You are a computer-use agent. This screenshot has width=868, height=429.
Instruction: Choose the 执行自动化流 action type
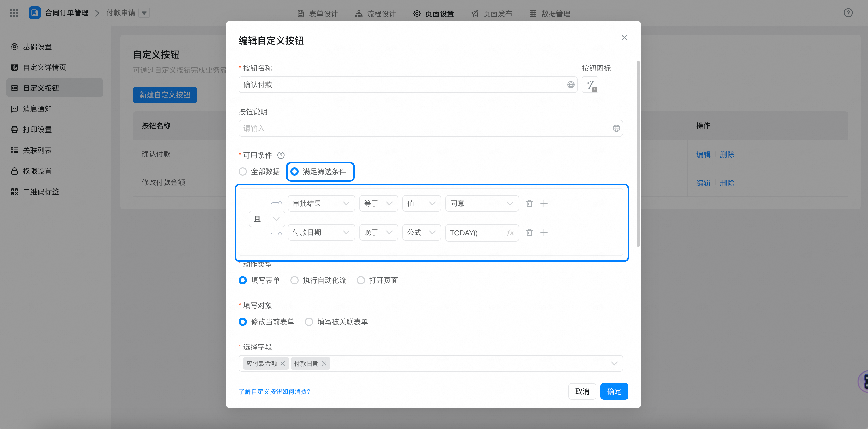[295, 280]
